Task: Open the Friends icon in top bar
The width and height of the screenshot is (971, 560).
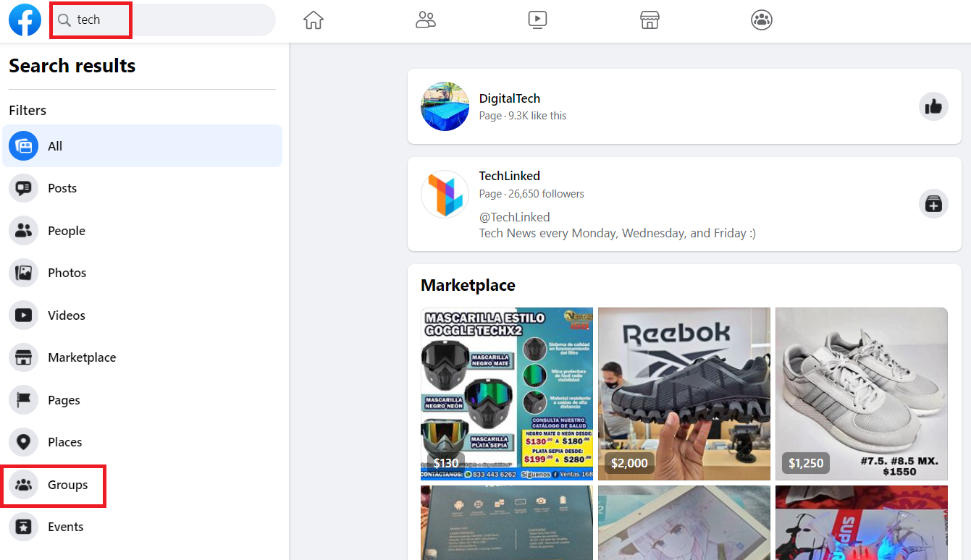Action: [426, 20]
